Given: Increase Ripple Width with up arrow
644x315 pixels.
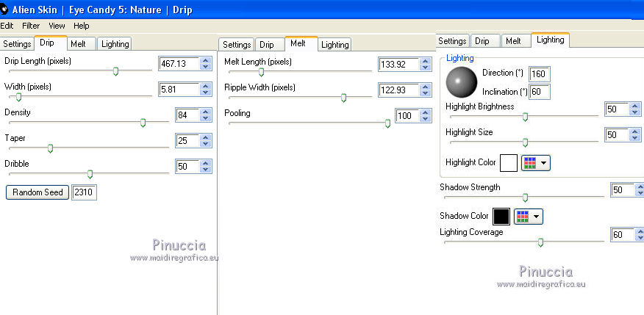Looking at the screenshot, I should [425, 87].
